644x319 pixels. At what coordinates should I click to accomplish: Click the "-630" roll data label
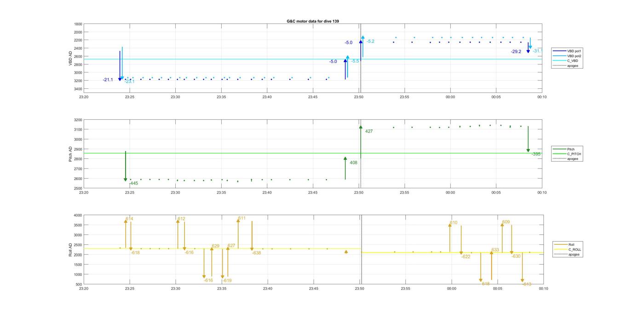pos(516,256)
